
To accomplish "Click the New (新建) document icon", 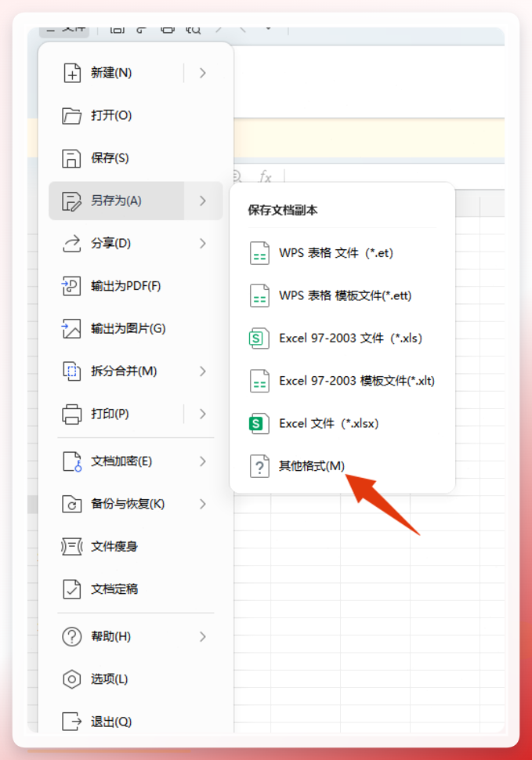I will (72, 73).
